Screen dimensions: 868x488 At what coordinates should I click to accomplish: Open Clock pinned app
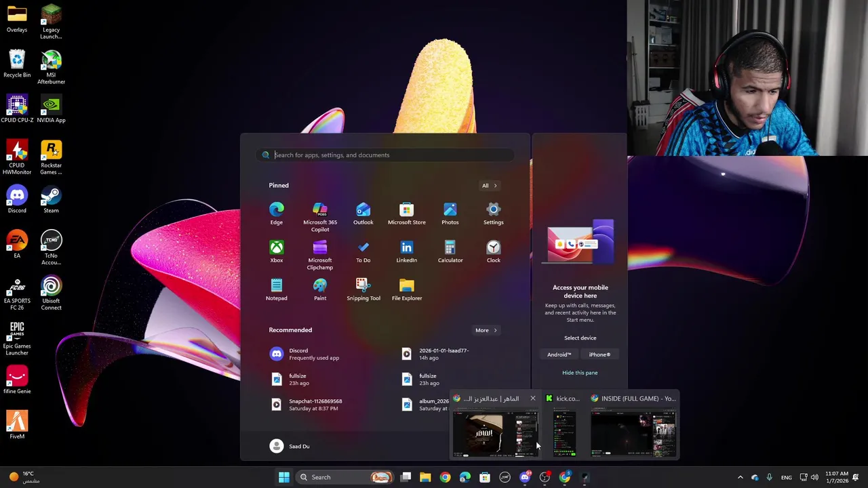pyautogui.click(x=493, y=251)
